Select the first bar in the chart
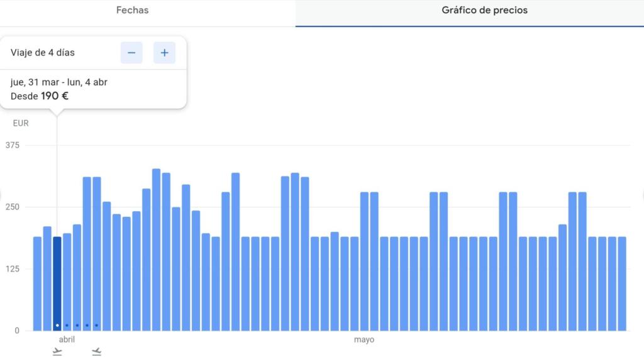Viewport: 644px width, 362px height. point(37,283)
